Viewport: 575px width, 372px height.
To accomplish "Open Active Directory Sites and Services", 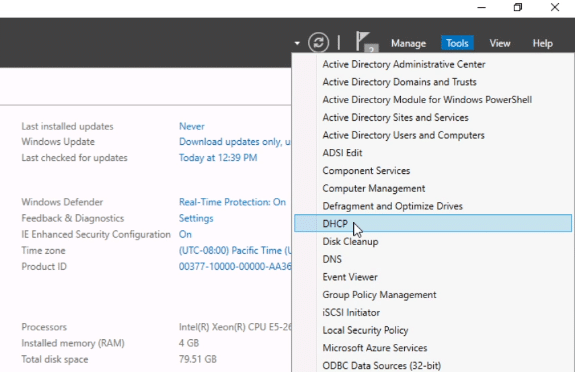I will [433, 117].
